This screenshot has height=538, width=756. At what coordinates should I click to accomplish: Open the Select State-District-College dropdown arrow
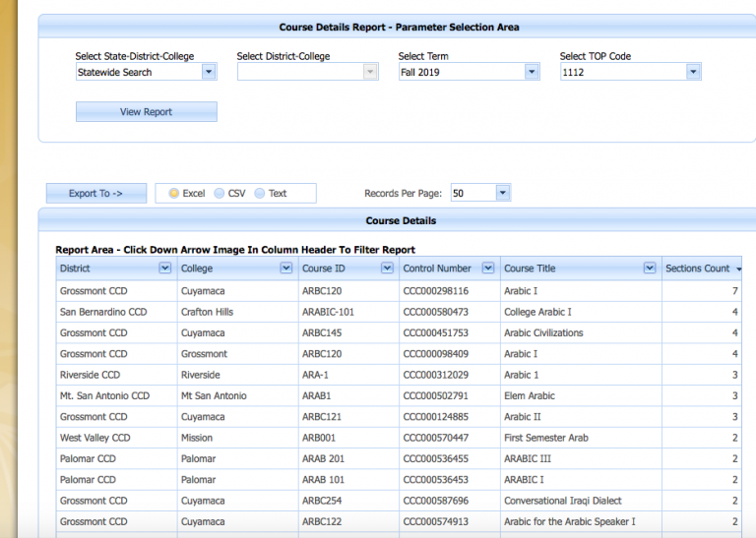[209, 72]
